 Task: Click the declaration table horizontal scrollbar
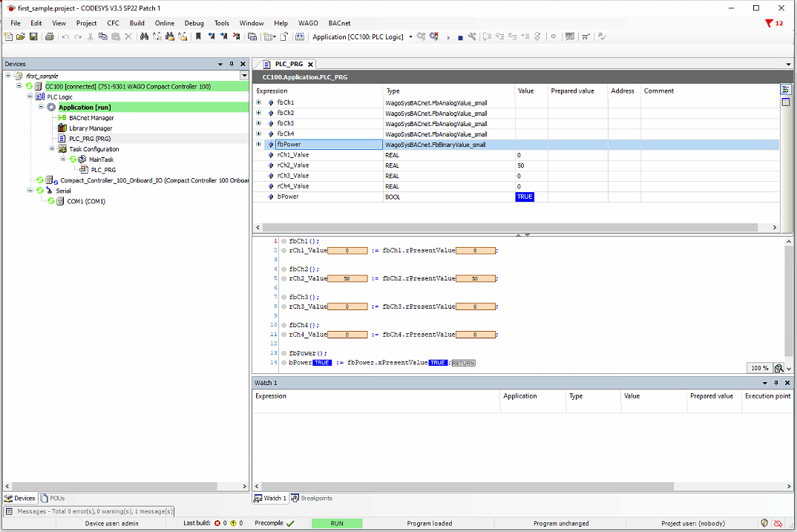[510, 227]
